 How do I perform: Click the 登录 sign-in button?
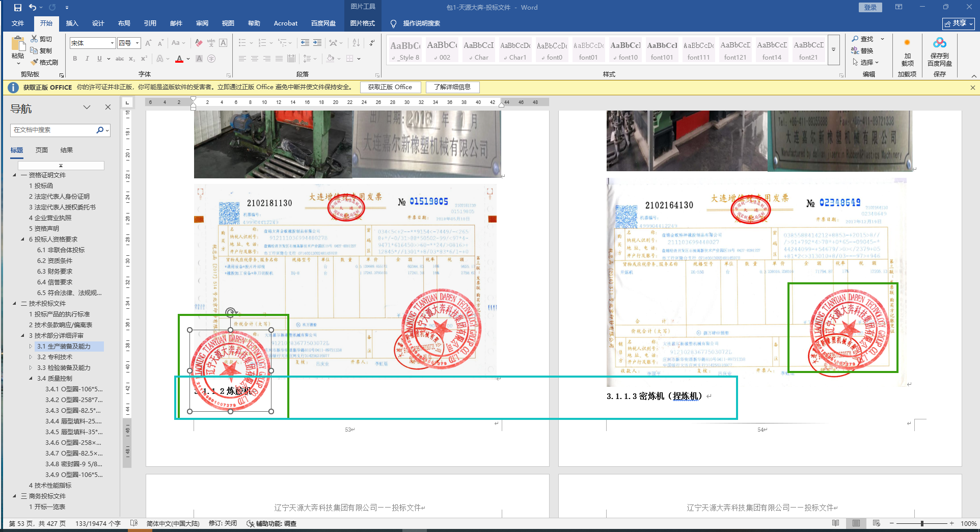coord(870,7)
